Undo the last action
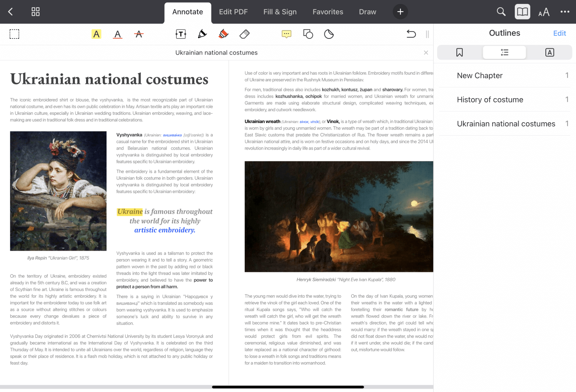The width and height of the screenshot is (576, 392). coord(411,34)
